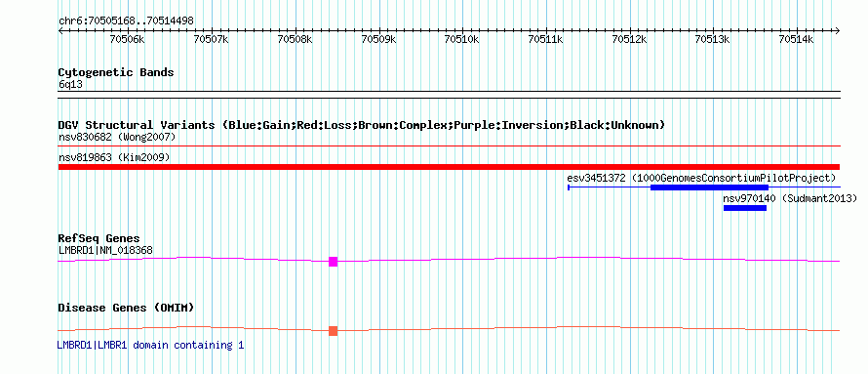Open the LMBRD1|LMBR1 domain containing 1 link
Image resolution: width=868 pixels, height=374 pixels.
[150, 345]
